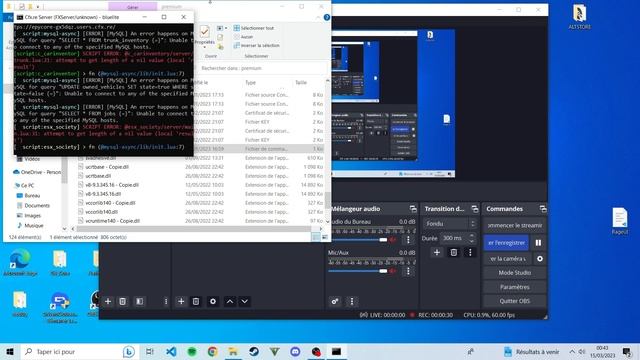The image size is (640, 360).
Task: Mute Audio du Bureau speaker icon
Action: (x=393, y=240)
